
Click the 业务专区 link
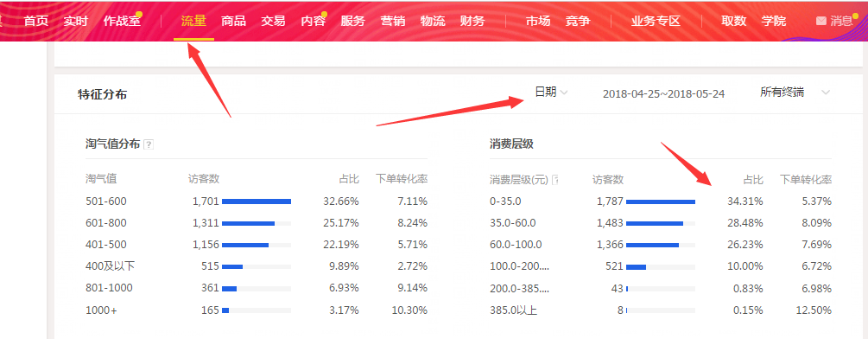(x=656, y=21)
